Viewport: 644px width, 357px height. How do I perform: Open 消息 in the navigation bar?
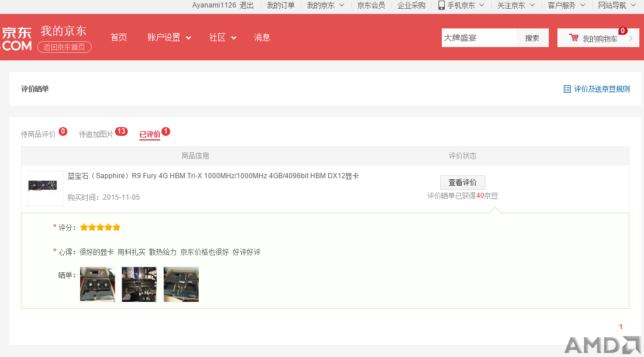[x=262, y=37]
